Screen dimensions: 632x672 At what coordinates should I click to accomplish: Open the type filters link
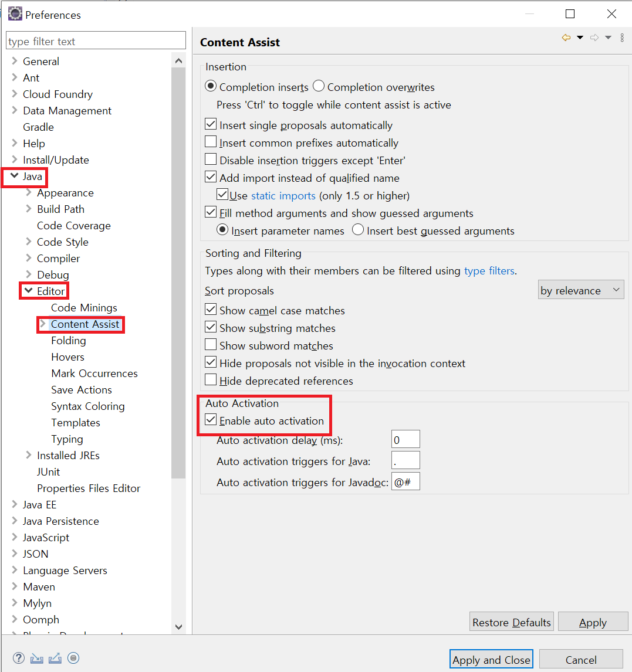coord(489,271)
